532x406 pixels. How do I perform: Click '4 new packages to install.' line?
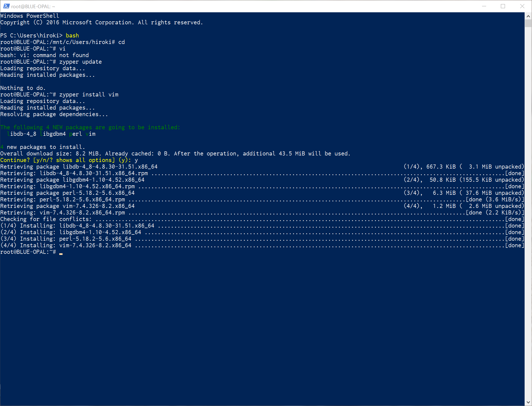pyautogui.click(x=43, y=147)
